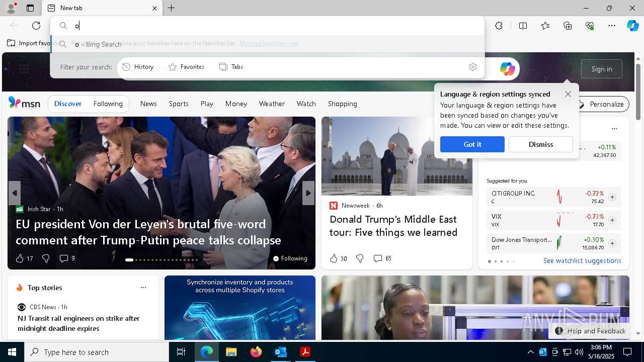
Task: Click the address bar input field
Action: coord(268,26)
